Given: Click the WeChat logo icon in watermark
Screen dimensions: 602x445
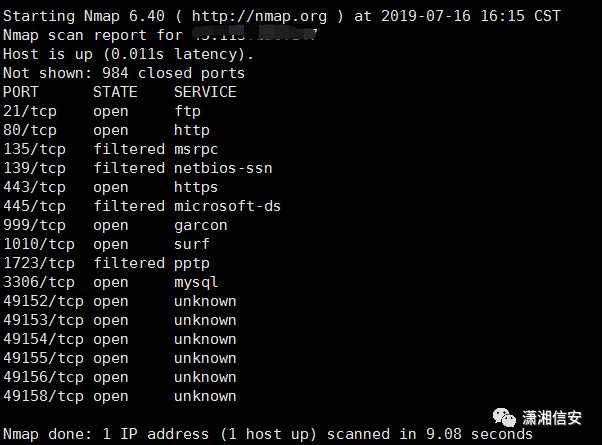Looking at the screenshot, I should tap(504, 417).
